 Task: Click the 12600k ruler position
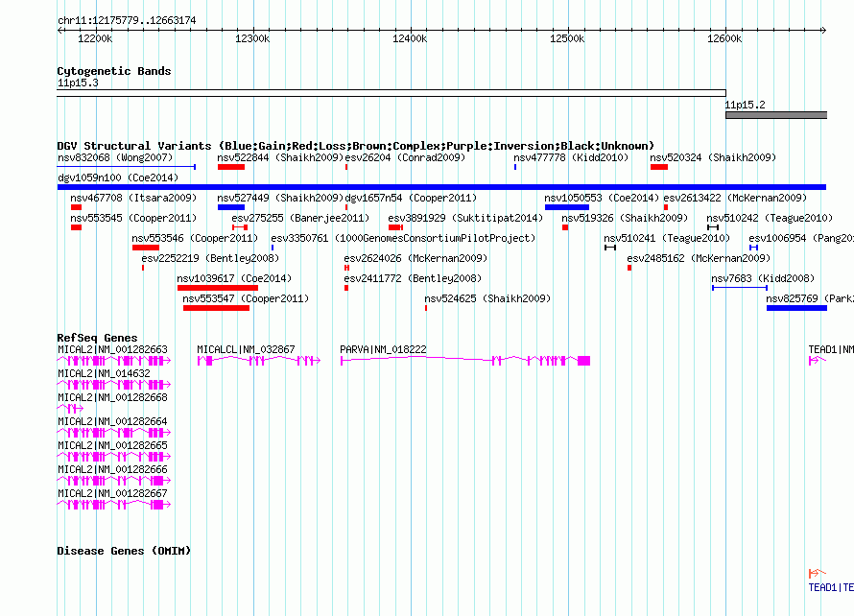click(724, 38)
